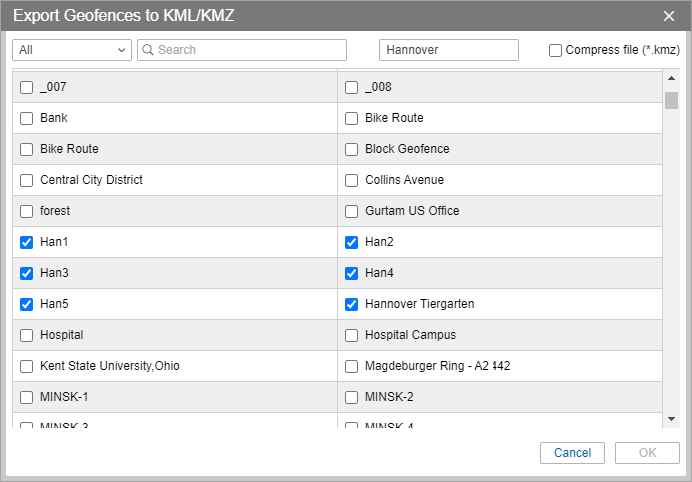
Task: Check Kent State University,Ohio geofence
Action: (x=27, y=366)
